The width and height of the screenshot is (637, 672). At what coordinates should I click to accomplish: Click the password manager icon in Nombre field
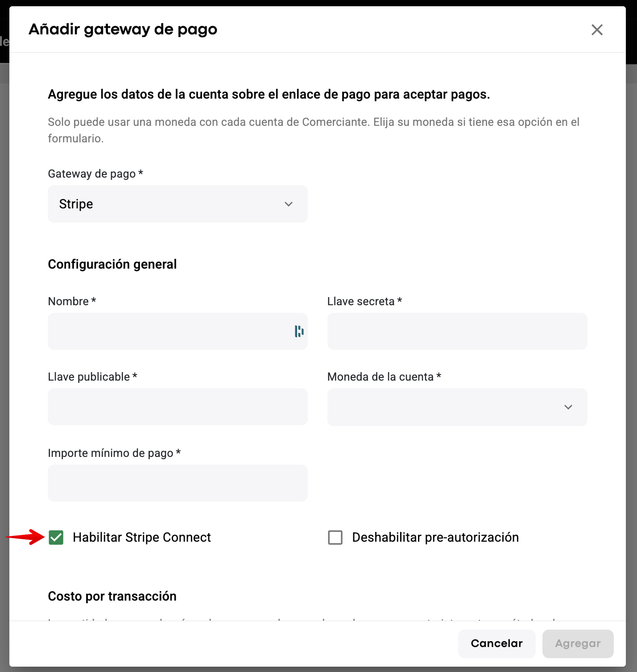point(299,331)
